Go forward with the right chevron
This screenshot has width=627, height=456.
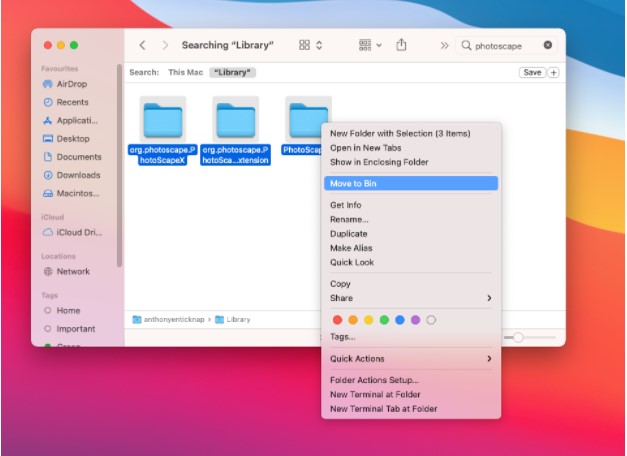pos(165,45)
